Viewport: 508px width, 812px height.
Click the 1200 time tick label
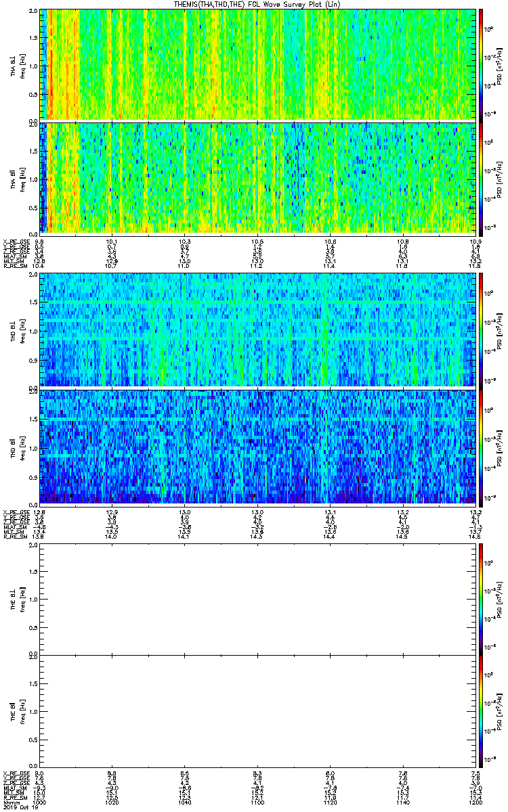coord(475,803)
